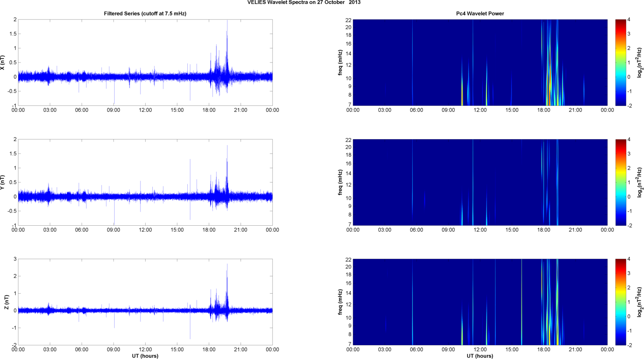This screenshot has width=644, height=359.
Task: Click the log2(nT²/Hz) label beside middle colorbar
Action: 640,182
